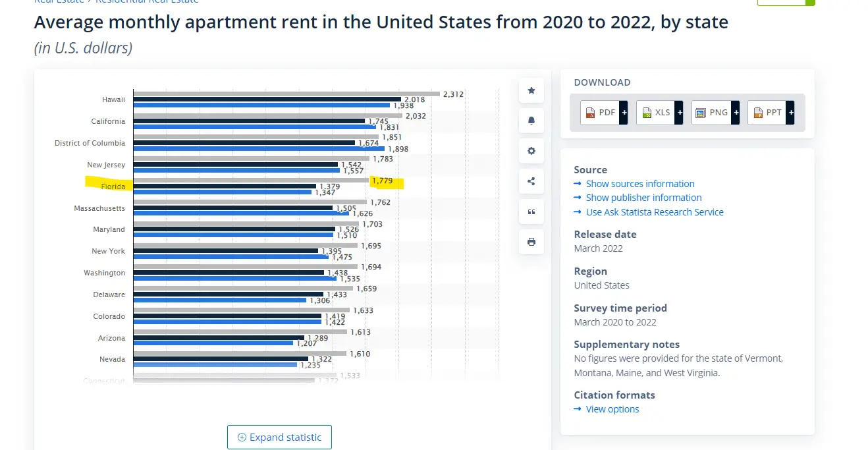
Task: Click plus expander beside XLS
Action: click(680, 113)
